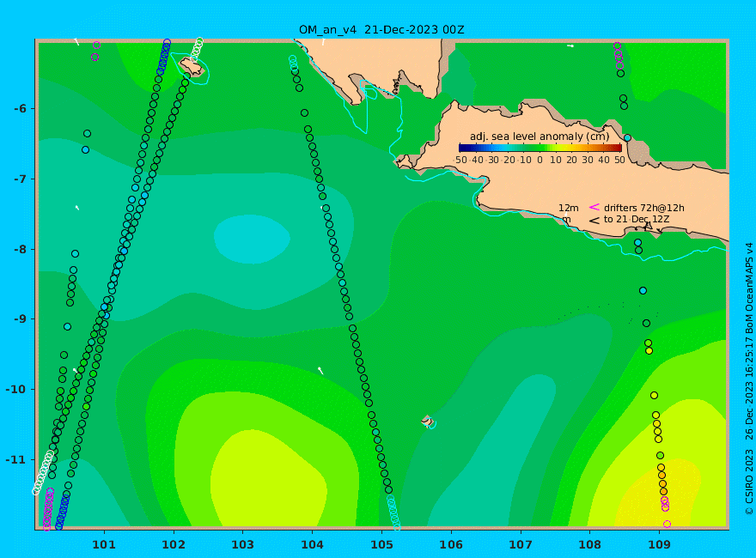Click Christmas Island near 105.7E, 10.5S
Image resolution: width=756 pixels, height=558 pixels.
(x=427, y=421)
